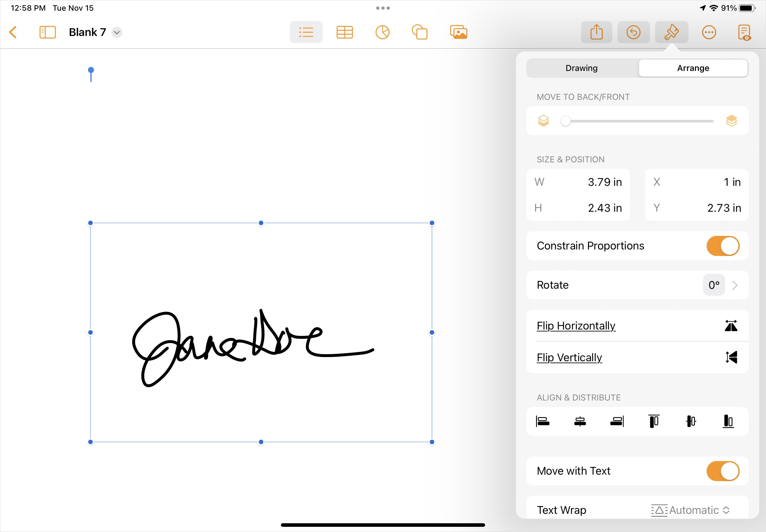Click the Insert Table icon
This screenshot has width=766, height=532.
tap(344, 32)
